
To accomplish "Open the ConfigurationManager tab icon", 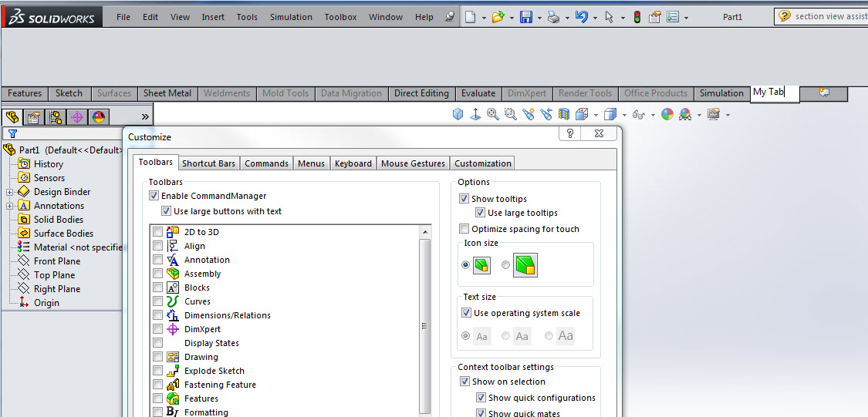I will point(56,116).
